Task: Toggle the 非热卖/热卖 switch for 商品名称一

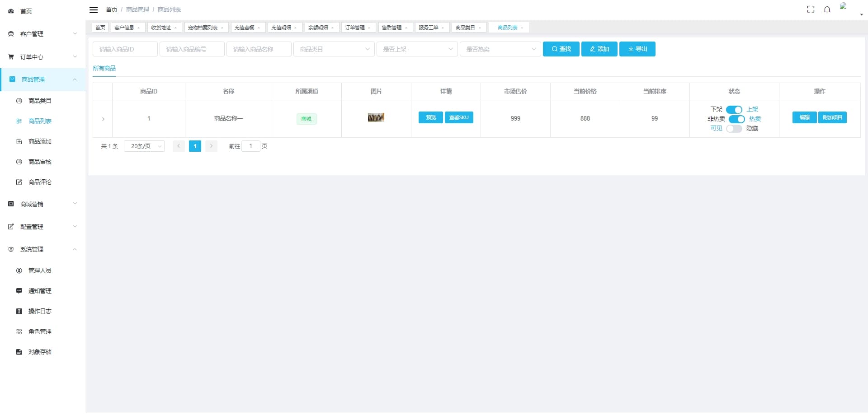Action: 737,119
